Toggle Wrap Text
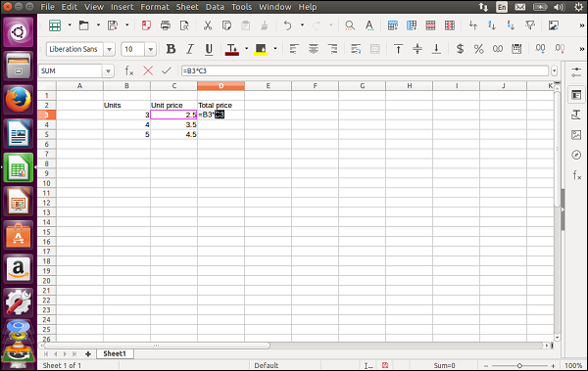The width and height of the screenshot is (588, 371). point(356,49)
